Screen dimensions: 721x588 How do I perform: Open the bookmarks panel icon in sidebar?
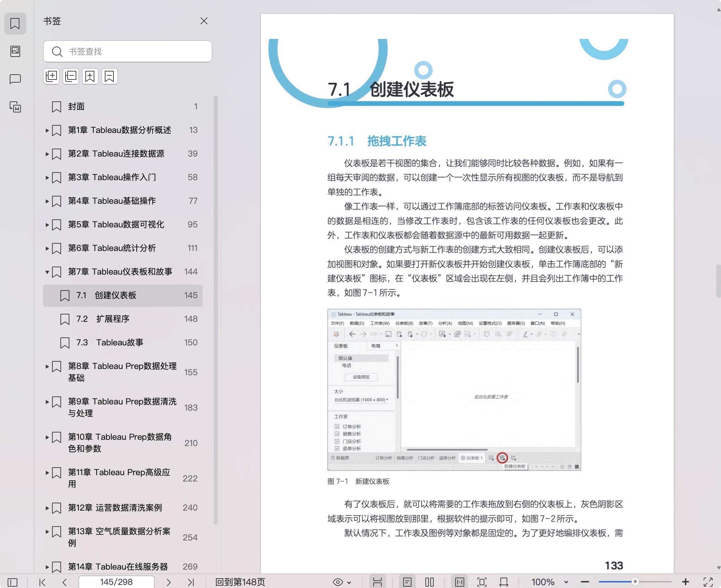pyautogui.click(x=15, y=24)
